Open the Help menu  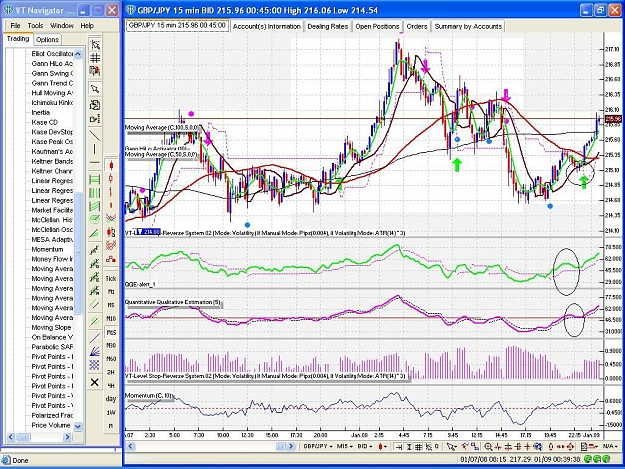(87, 26)
